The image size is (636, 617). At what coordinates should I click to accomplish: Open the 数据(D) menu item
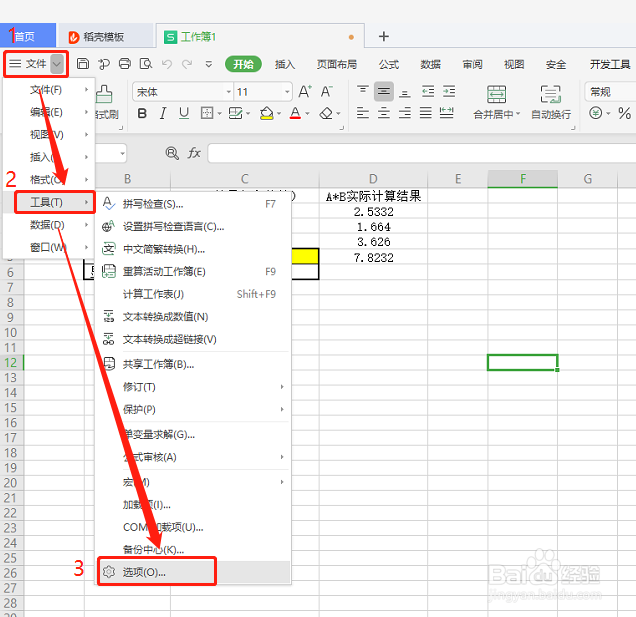coord(49,225)
